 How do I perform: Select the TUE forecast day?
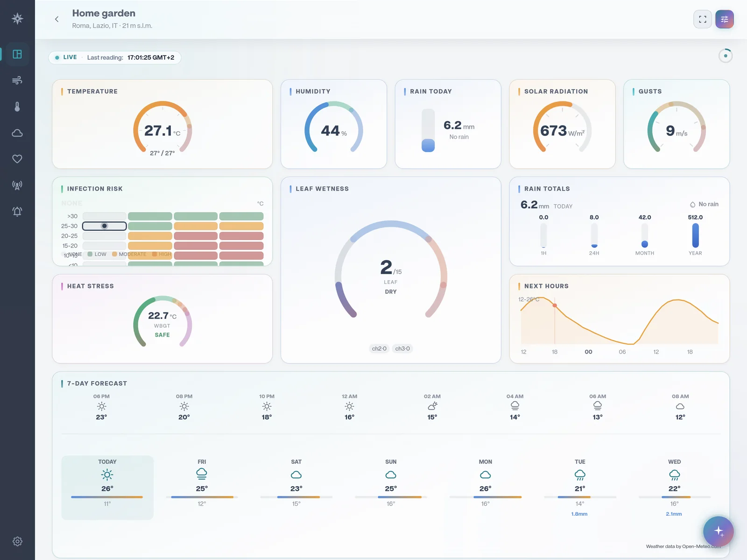click(580, 488)
